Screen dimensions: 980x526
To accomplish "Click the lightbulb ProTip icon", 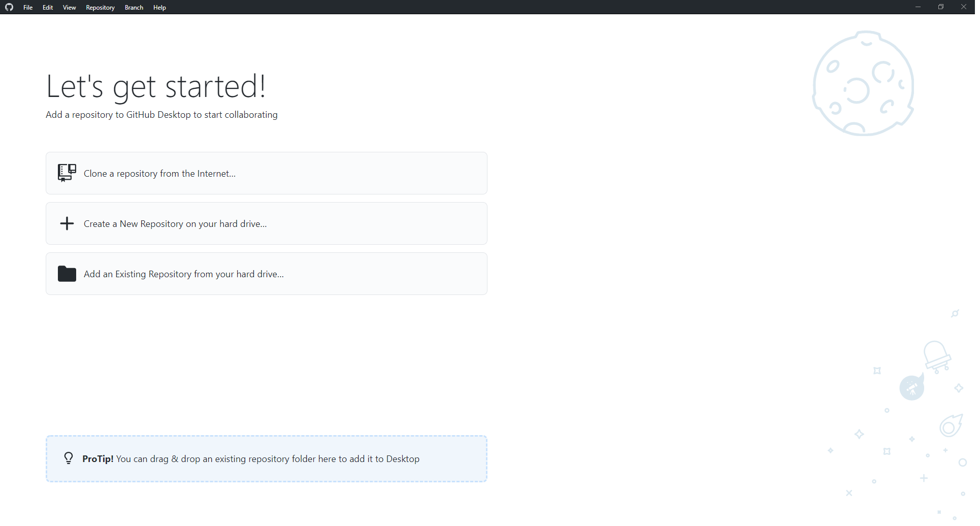I will tap(69, 459).
